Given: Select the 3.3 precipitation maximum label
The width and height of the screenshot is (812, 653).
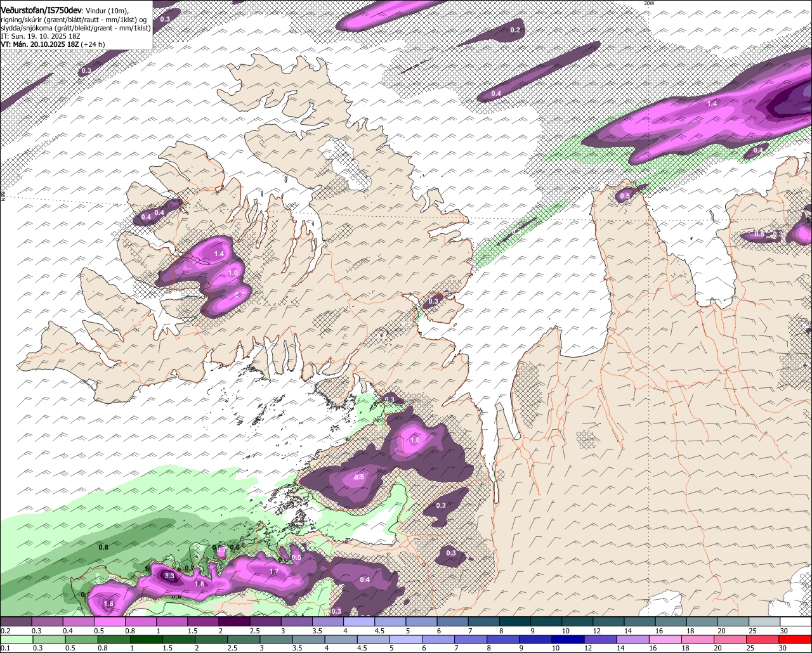Looking at the screenshot, I should (169, 576).
